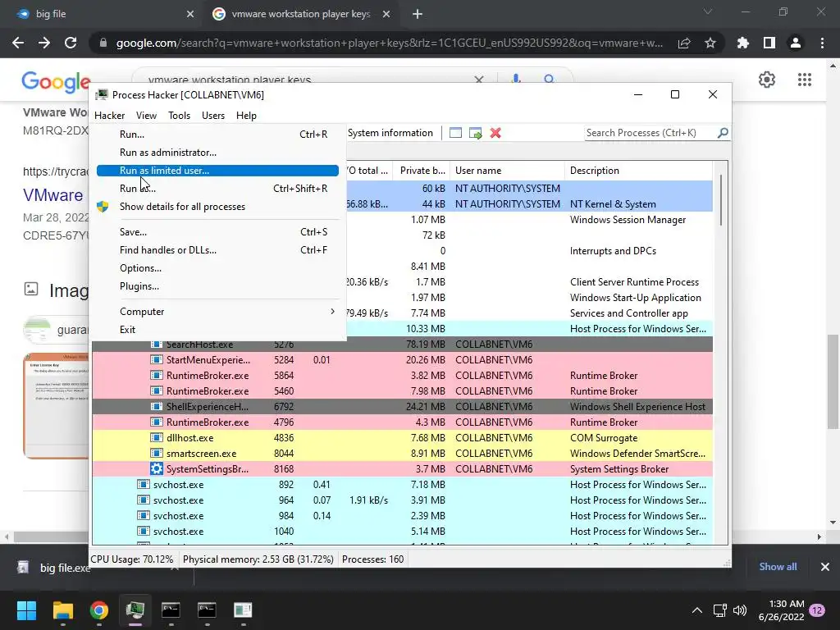The width and height of the screenshot is (840, 630).
Task: Sort by Description column header
Action: (x=638, y=171)
